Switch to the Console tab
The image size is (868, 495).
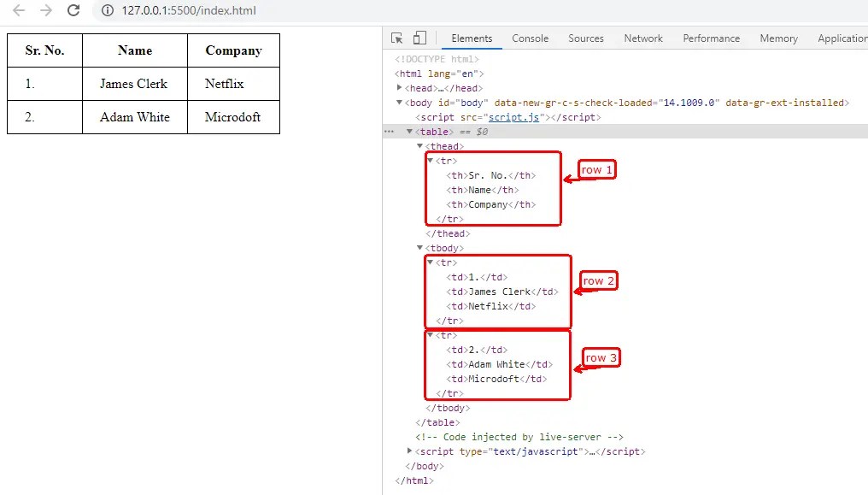[x=530, y=38]
